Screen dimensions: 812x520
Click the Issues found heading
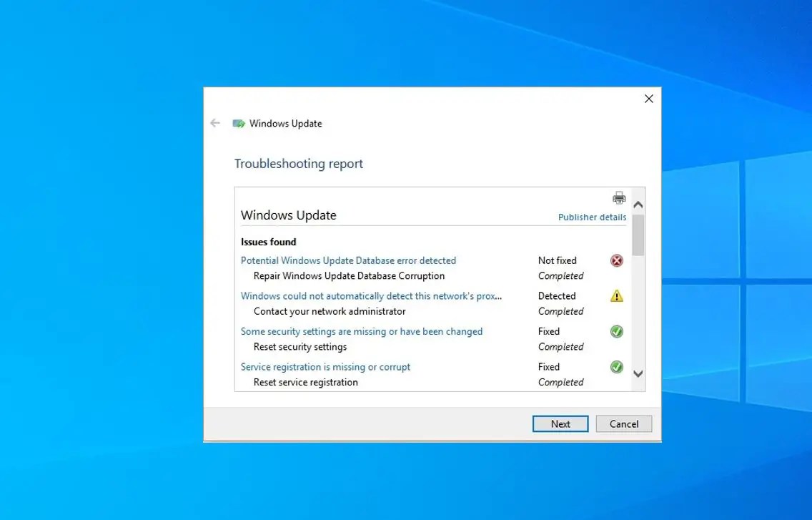coord(268,241)
